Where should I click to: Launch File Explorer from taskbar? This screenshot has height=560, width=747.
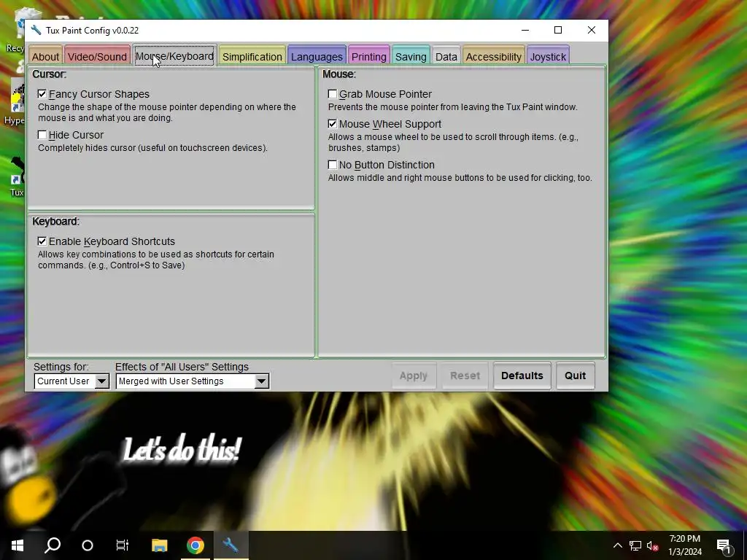pos(160,545)
